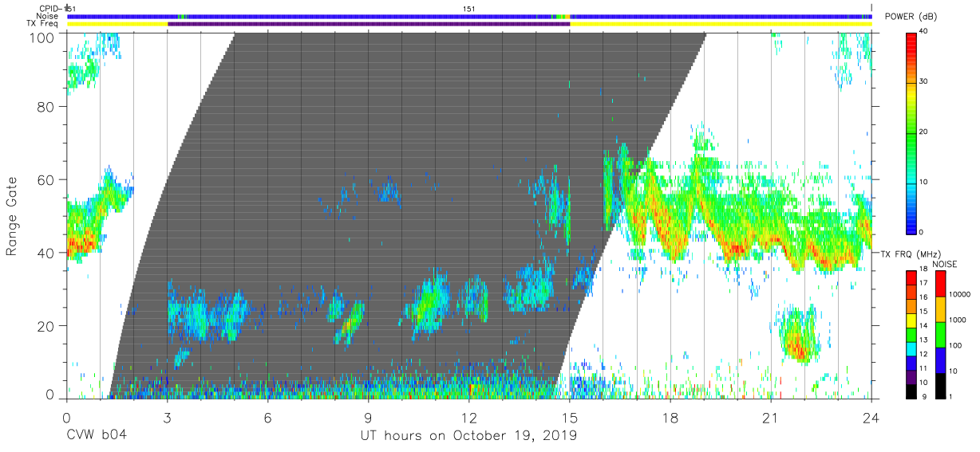Click UT hours axis tick 6

267,417
